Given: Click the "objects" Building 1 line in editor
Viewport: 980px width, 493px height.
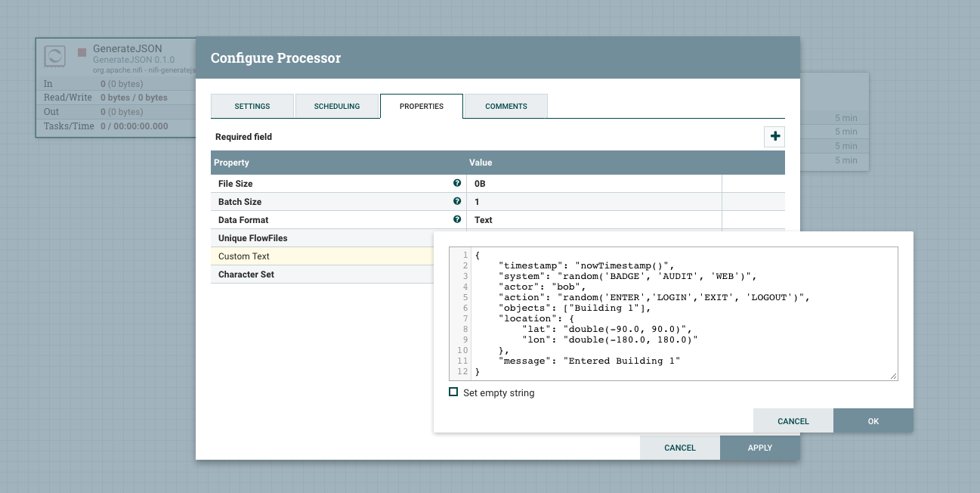Looking at the screenshot, I should pos(574,308).
